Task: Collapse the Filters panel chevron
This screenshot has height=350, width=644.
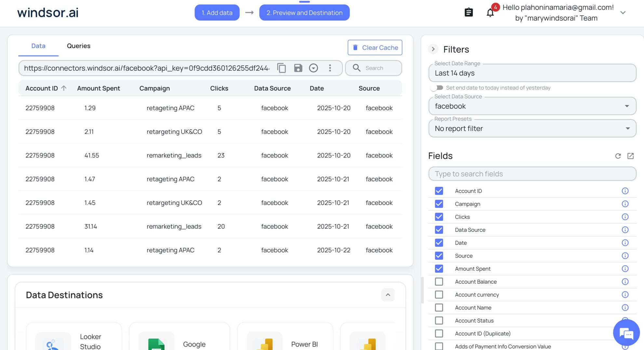Action: [433, 49]
